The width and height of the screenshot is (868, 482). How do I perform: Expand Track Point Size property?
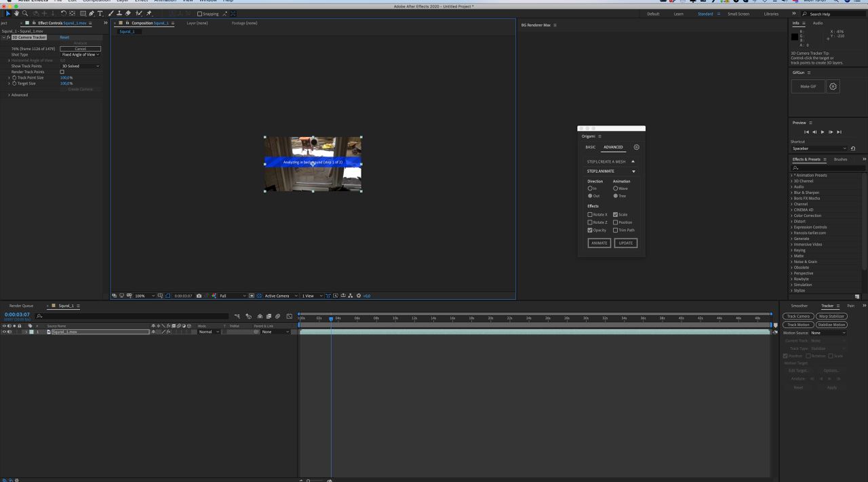coord(9,77)
